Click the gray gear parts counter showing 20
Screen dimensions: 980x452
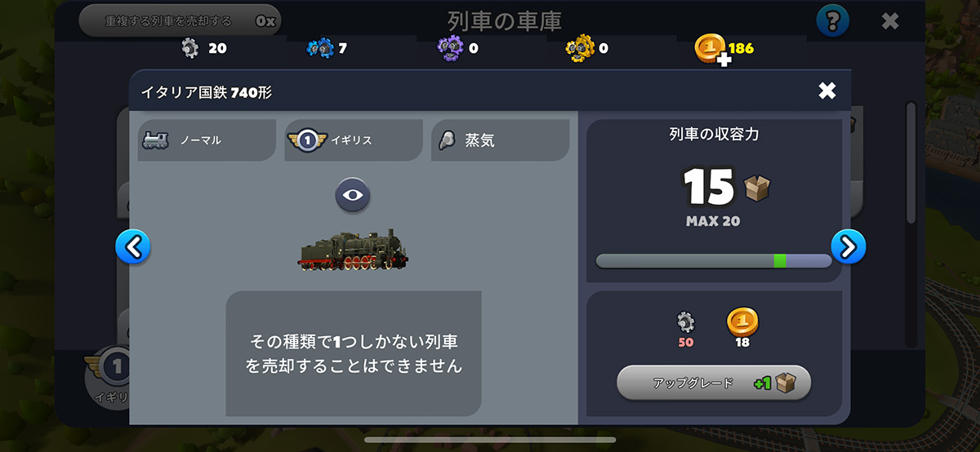coord(203,48)
